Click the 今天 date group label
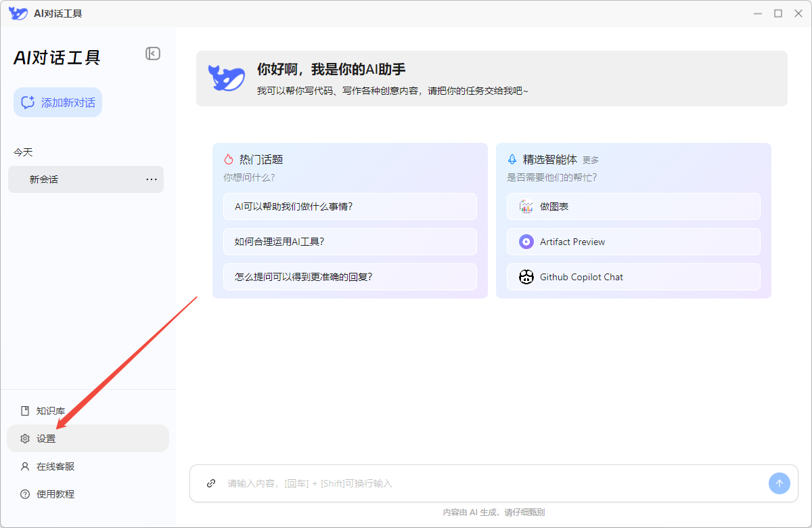 (23, 152)
